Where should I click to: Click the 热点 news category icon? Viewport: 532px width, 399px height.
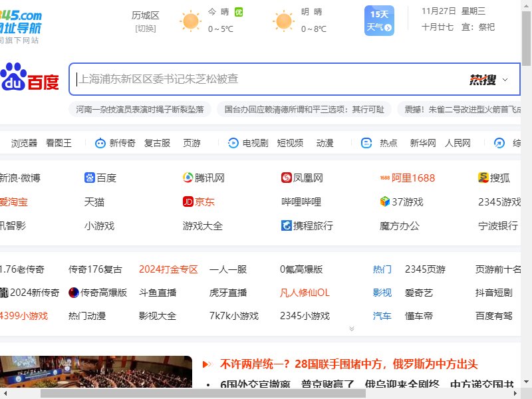pyautogui.click(x=366, y=143)
